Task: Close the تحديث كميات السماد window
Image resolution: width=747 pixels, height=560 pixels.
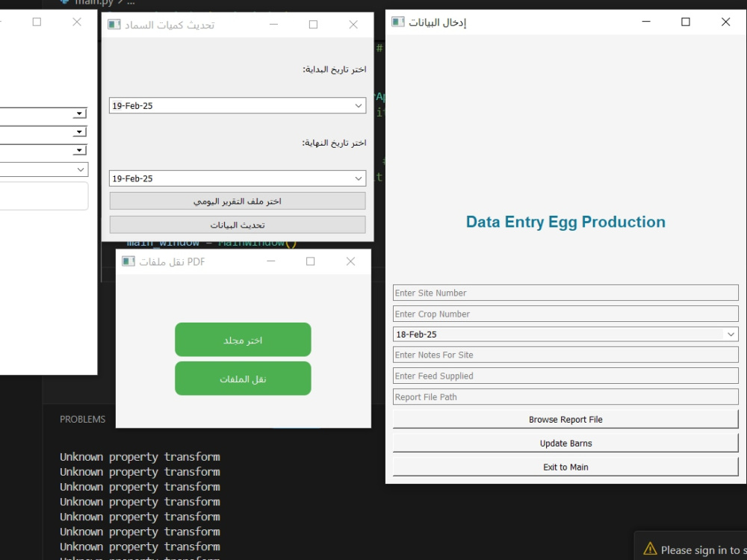Action: click(353, 25)
